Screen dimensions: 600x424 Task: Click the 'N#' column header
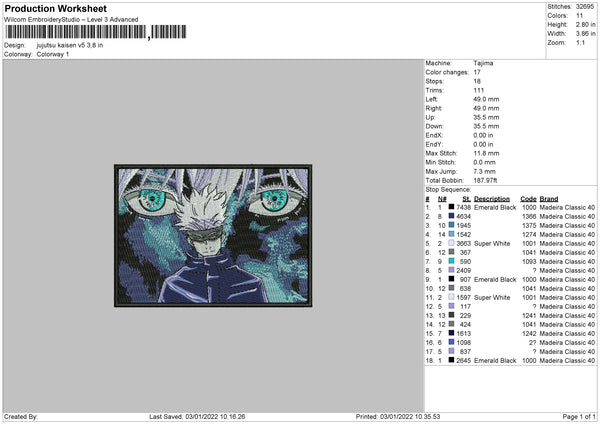click(x=442, y=199)
